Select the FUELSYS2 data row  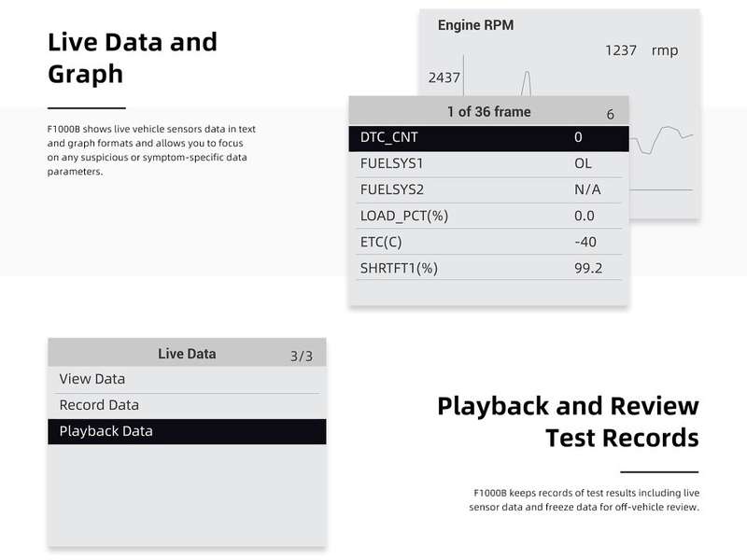click(488, 190)
